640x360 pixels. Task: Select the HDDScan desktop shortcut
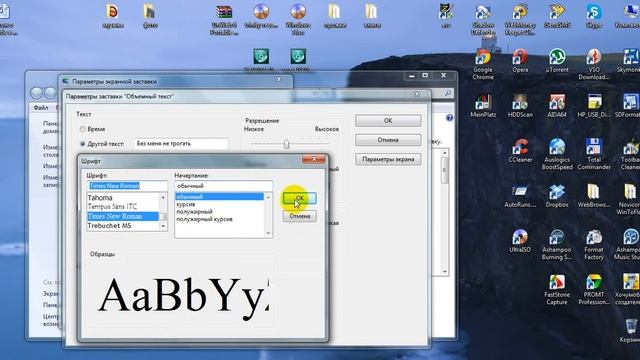(x=520, y=106)
